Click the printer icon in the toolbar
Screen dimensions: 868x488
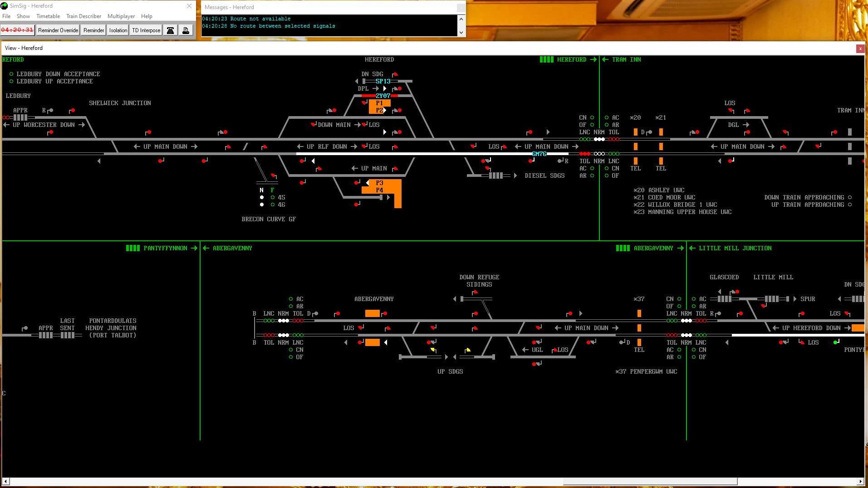186,30
